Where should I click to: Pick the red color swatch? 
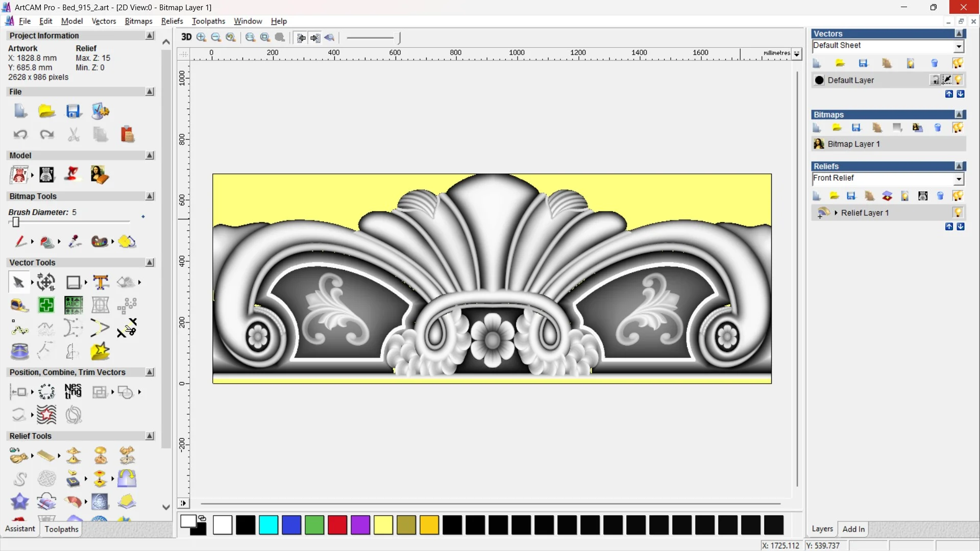click(x=337, y=525)
